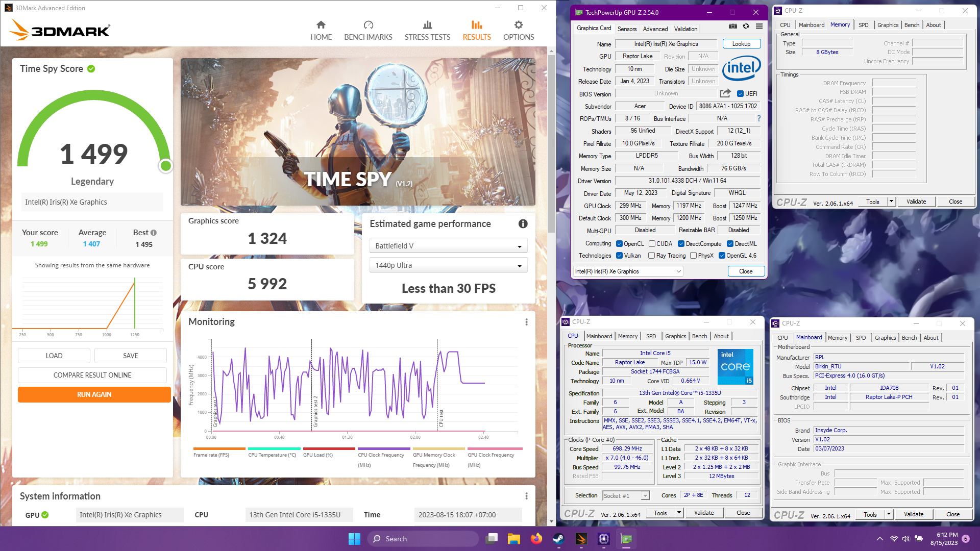Switch to GPU-Z taskbar icon
This screenshot has height=551, width=980.
(x=626, y=539)
